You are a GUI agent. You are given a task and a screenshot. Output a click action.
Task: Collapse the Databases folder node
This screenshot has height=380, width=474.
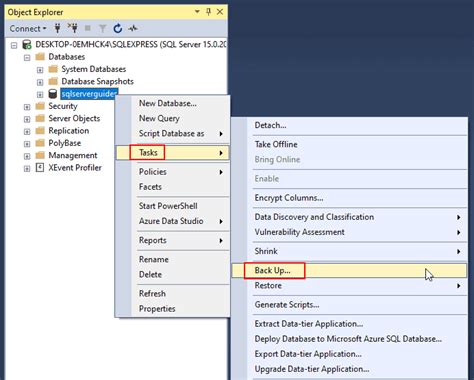[27, 57]
